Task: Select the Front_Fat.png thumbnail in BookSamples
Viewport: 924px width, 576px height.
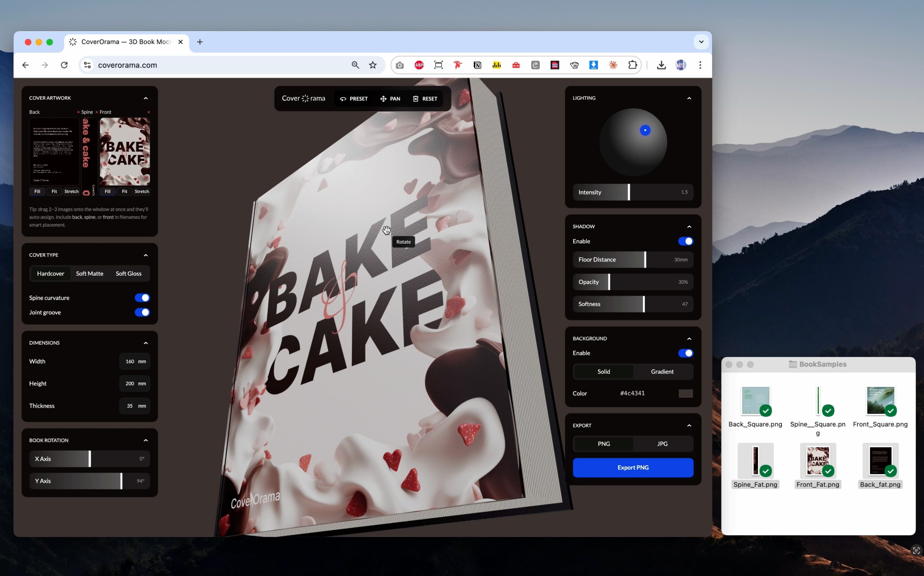Action: (x=818, y=461)
